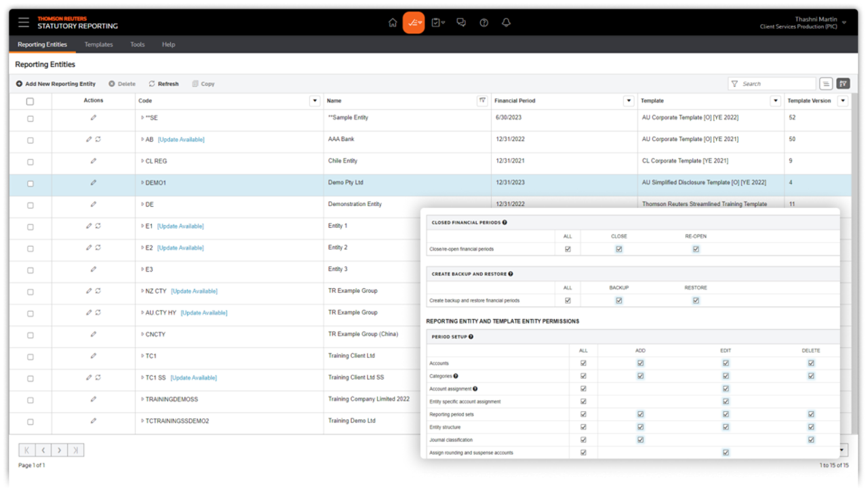Toggle the select-all checkbox in table header
The width and height of the screenshot is (868, 488).
pyautogui.click(x=30, y=102)
